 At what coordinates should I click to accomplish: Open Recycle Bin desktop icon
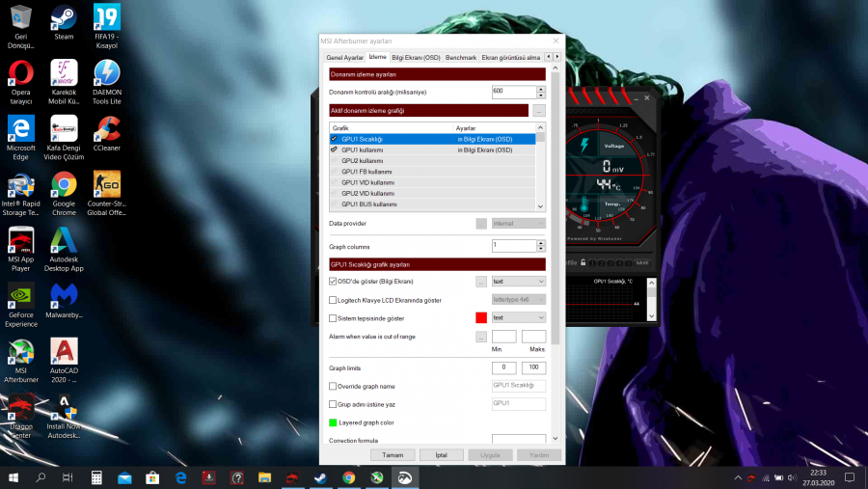click(x=20, y=27)
